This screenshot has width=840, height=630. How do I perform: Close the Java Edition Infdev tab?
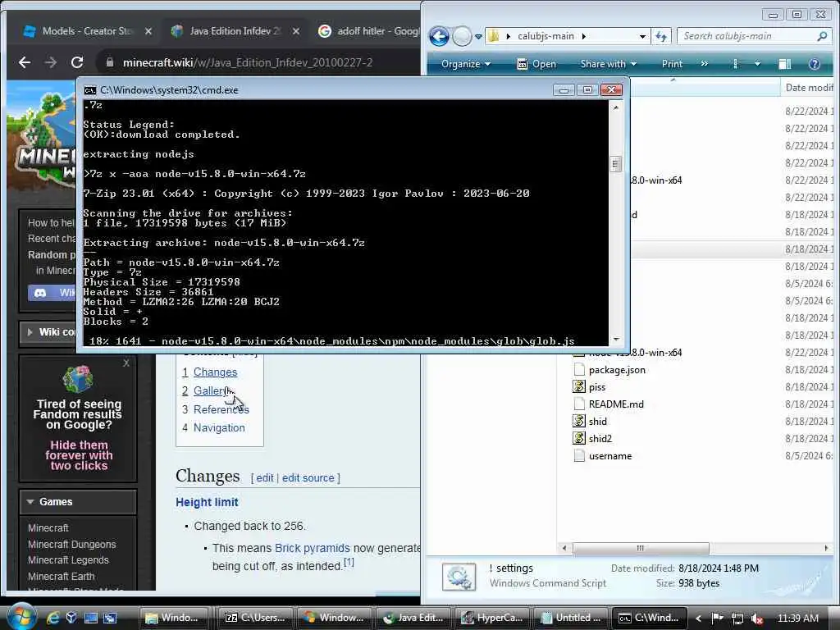tap(295, 31)
